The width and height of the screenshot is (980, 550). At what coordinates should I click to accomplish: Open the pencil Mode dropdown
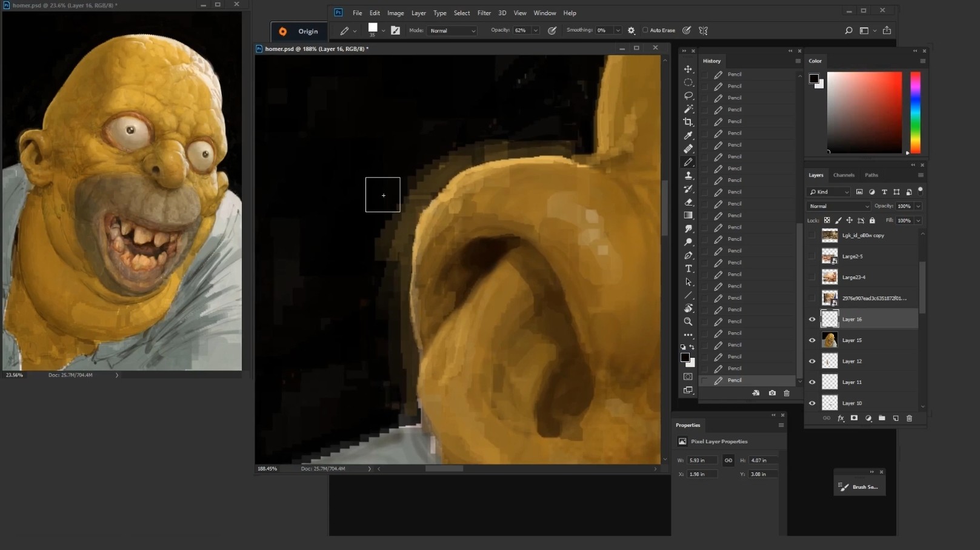tap(452, 30)
